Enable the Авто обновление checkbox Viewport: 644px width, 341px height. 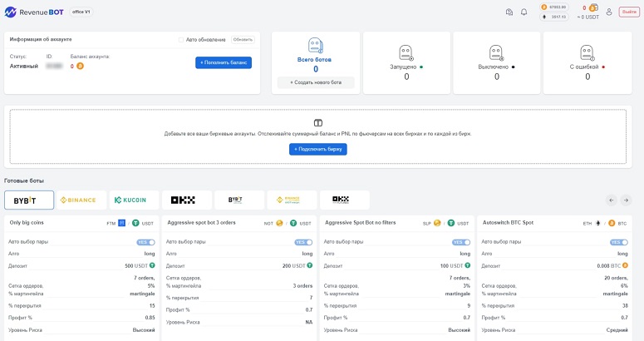coord(180,40)
